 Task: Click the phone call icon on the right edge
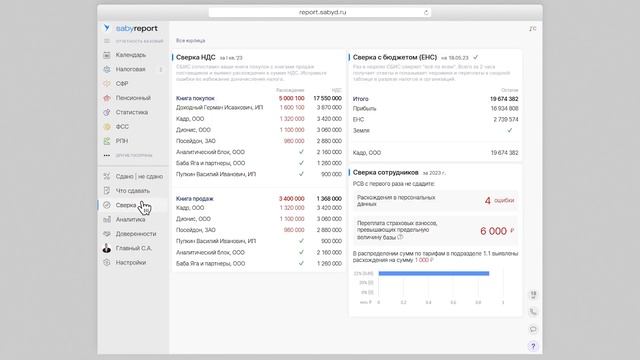533,312
